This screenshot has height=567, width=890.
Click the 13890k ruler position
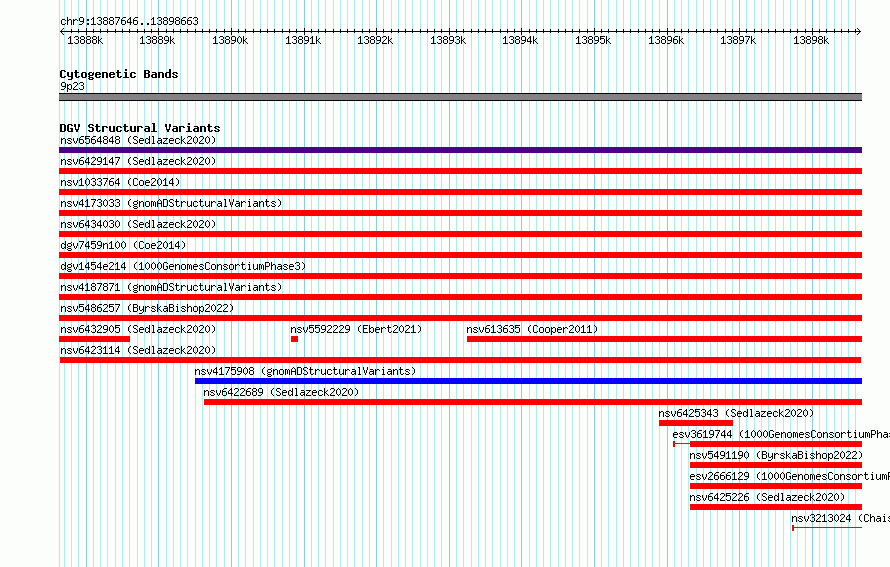point(230,40)
